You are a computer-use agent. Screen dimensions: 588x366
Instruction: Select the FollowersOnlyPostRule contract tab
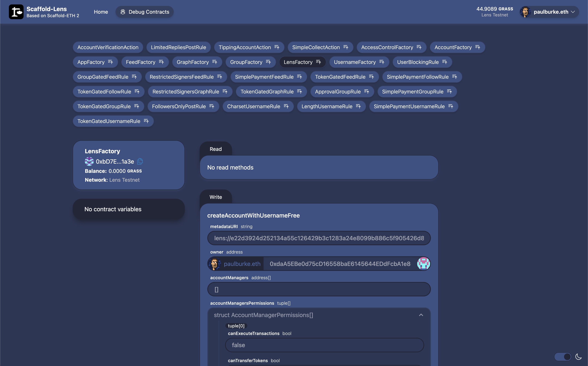pyautogui.click(x=183, y=106)
